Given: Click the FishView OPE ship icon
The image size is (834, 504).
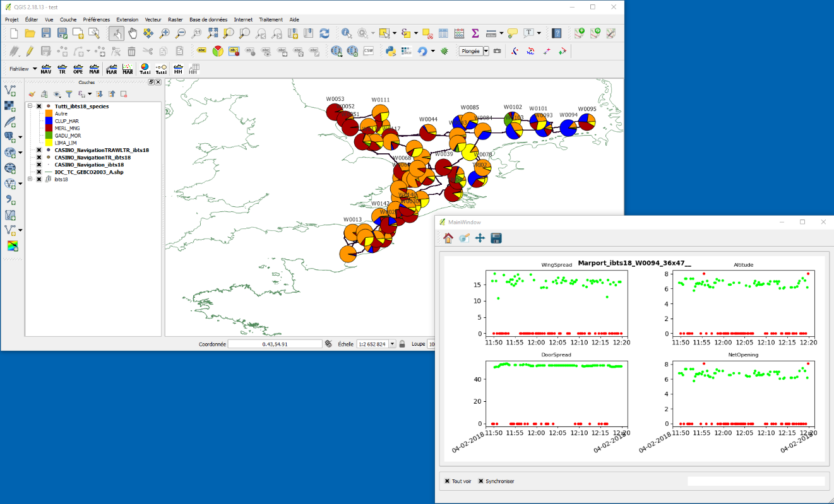Looking at the screenshot, I should pyautogui.click(x=78, y=69).
